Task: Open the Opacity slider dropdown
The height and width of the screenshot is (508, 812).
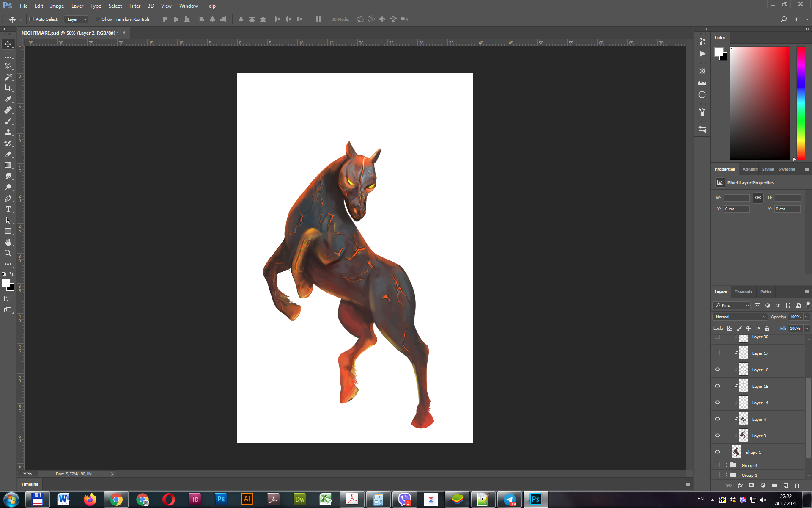Action: click(807, 317)
